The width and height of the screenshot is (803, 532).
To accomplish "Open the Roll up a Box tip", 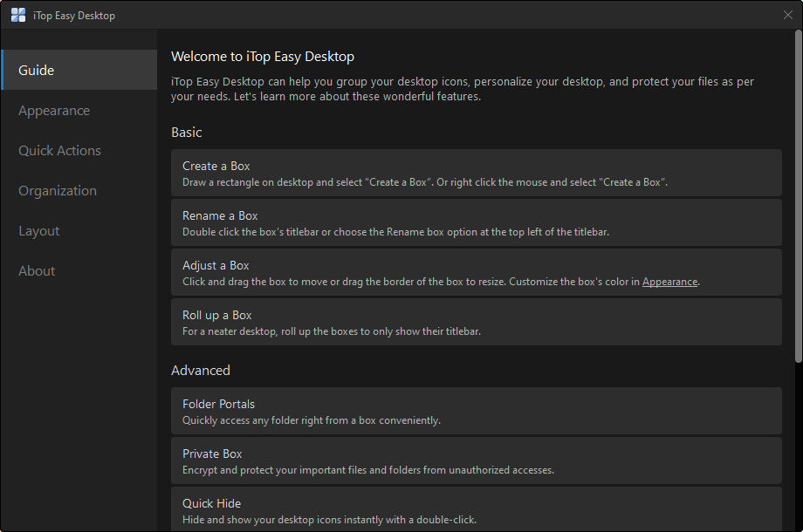I will [x=476, y=322].
